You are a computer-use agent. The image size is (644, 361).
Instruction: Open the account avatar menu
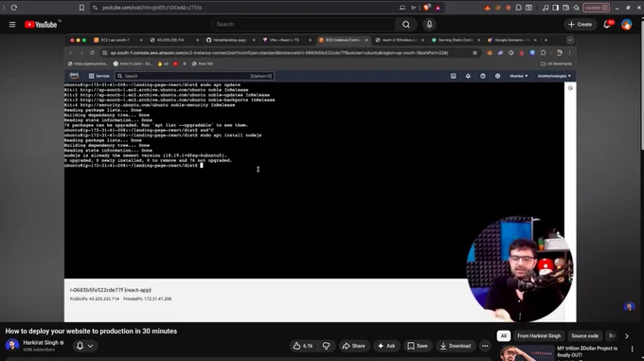pos(626,25)
